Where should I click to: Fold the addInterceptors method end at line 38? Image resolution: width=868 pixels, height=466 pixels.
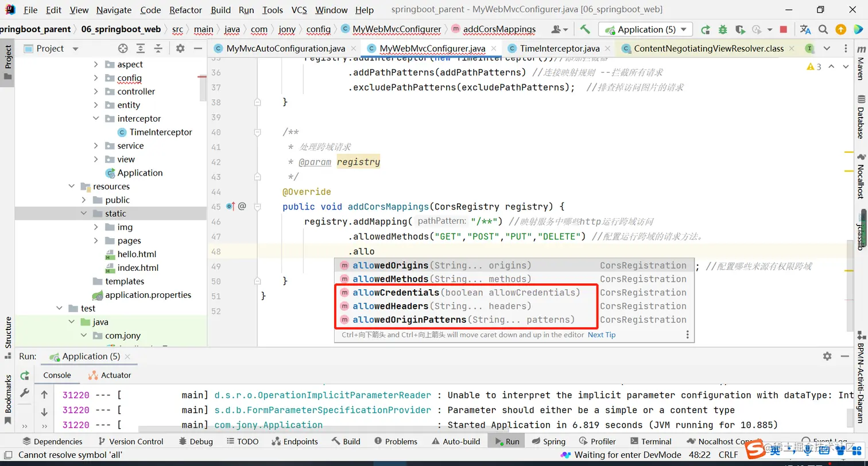pyautogui.click(x=258, y=102)
